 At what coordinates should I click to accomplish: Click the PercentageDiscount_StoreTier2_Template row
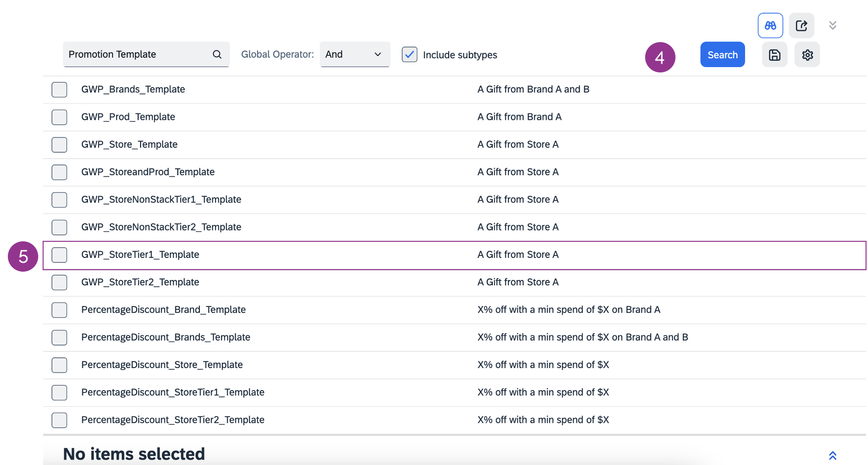[x=173, y=420]
